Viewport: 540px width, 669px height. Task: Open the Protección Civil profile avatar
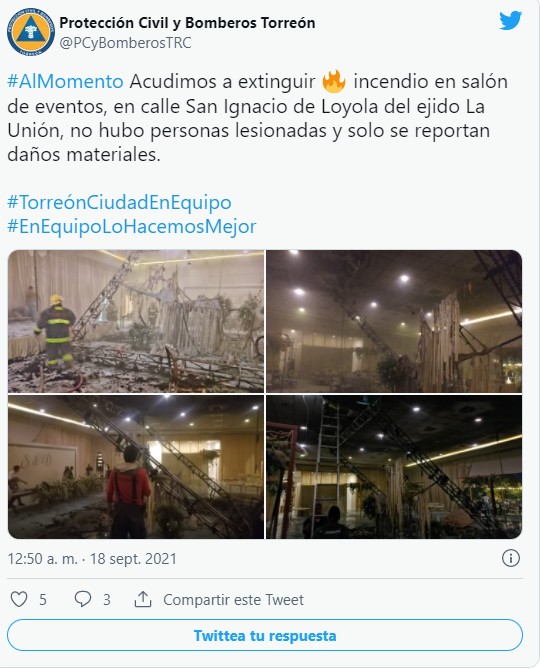31,34
